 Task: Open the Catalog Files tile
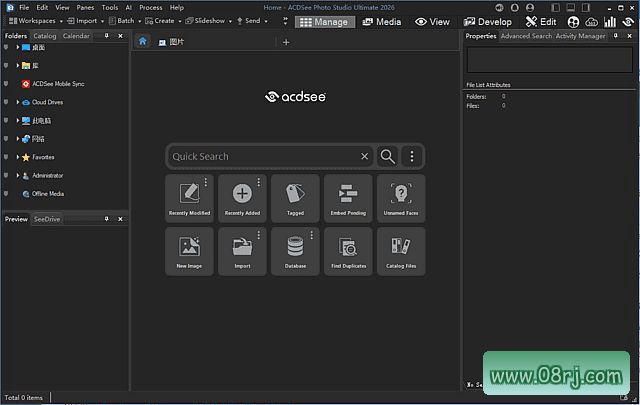401,251
